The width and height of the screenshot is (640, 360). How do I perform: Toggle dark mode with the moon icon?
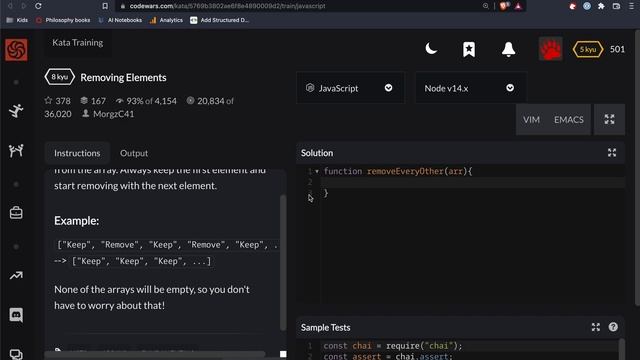431,49
